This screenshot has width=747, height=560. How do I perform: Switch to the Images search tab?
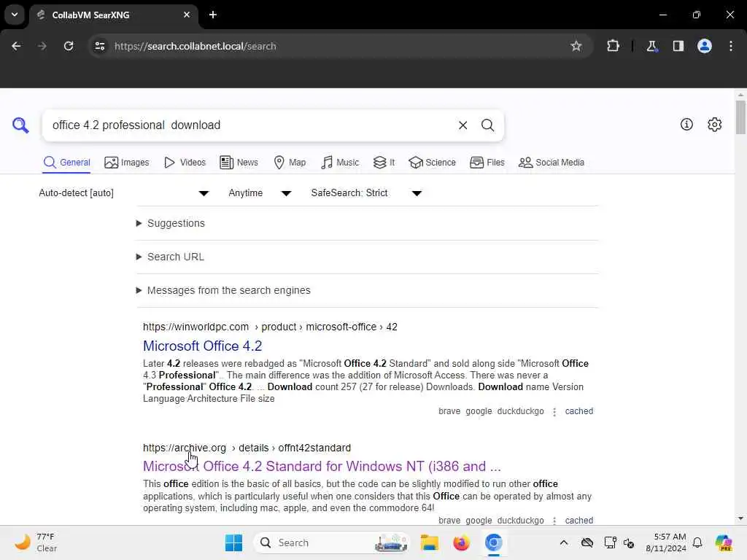[127, 163]
